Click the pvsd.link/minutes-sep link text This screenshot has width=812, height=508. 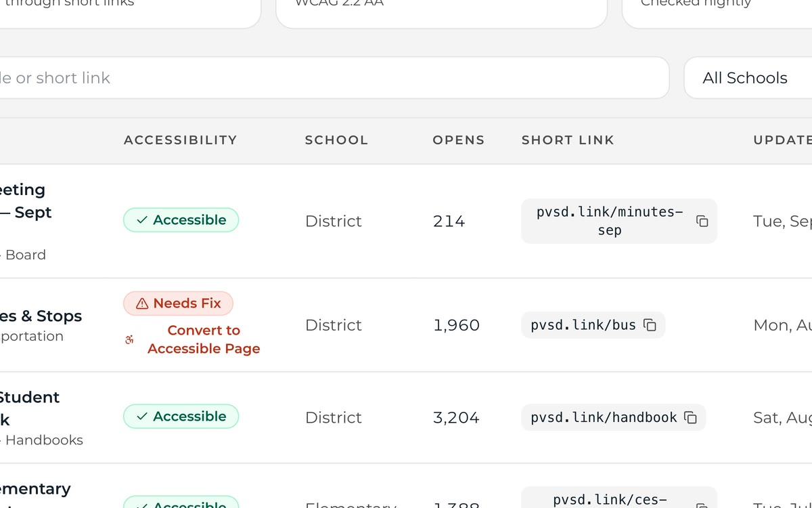(610, 221)
